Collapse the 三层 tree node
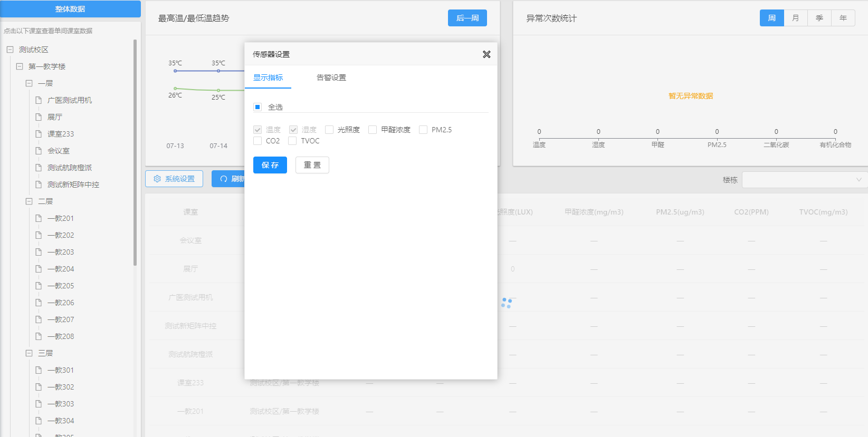 (29, 353)
